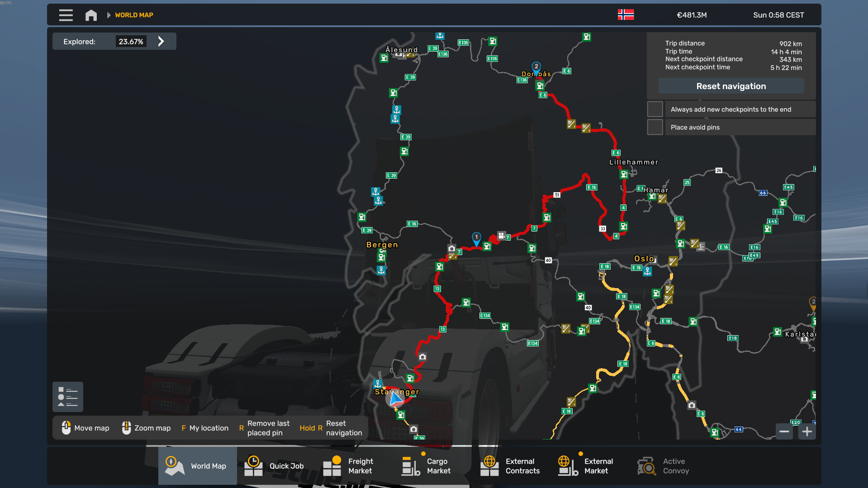
Task: Open the hamburger main menu
Action: tap(66, 15)
